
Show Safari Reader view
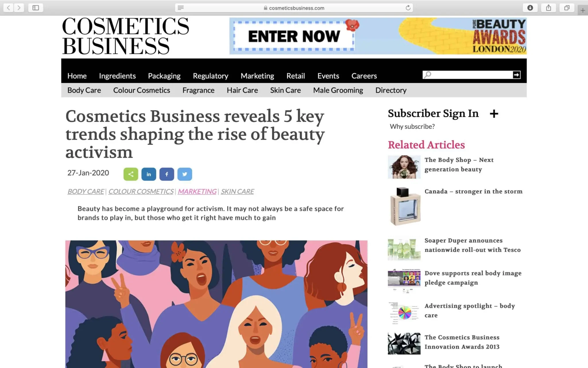click(181, 8)
